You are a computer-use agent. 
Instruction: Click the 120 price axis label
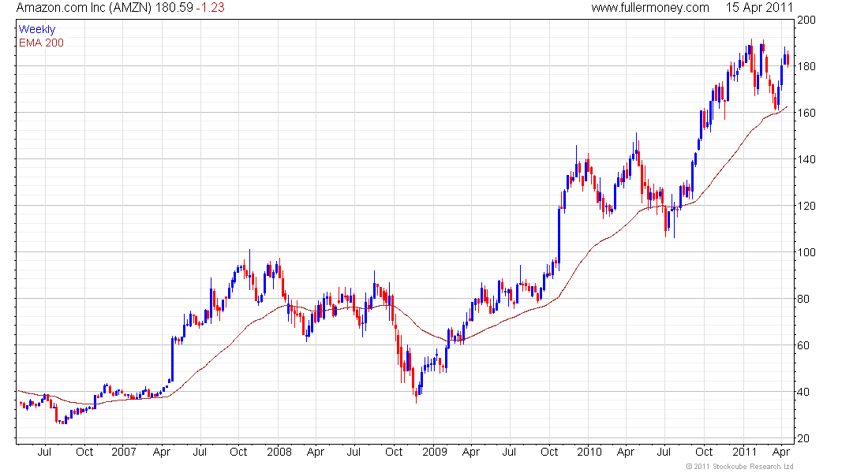[806, 206]
